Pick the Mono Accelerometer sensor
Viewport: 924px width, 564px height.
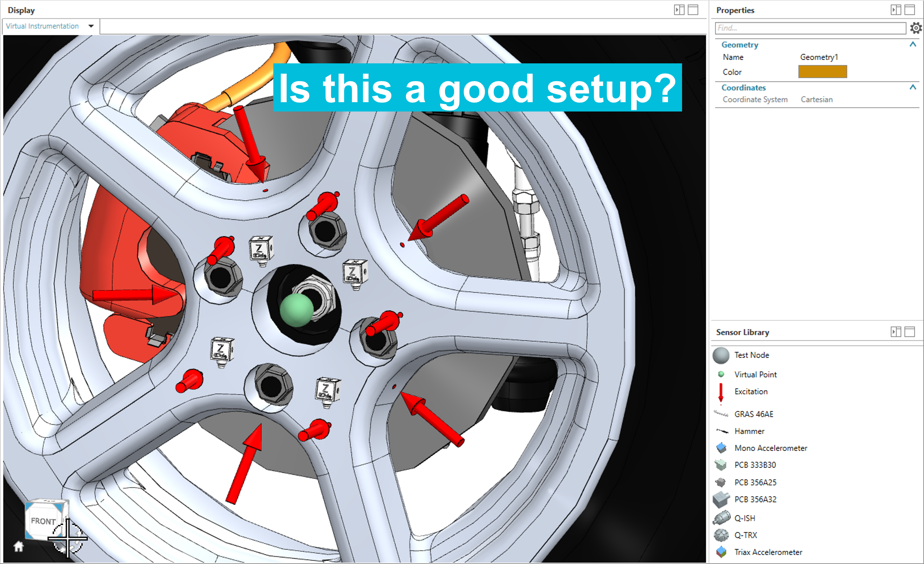tap(770, 448)
